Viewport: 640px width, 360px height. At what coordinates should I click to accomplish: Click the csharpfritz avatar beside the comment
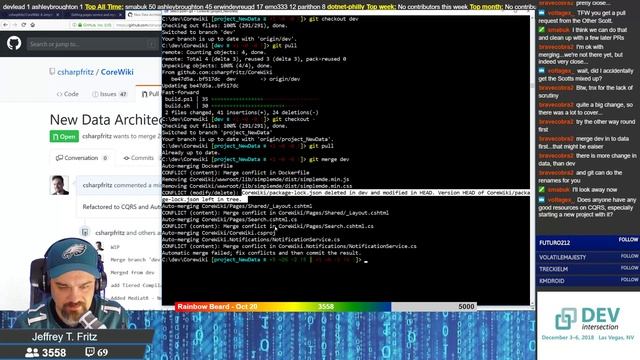59,185
